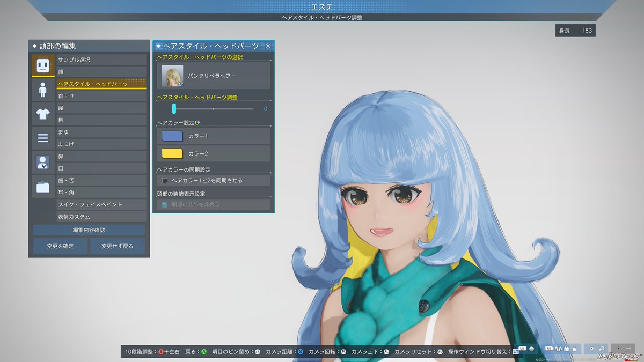Viewport: 644px width, 362px height.
Task: Click the tank-top innerwear outfit icon
Action: (574, 349)
